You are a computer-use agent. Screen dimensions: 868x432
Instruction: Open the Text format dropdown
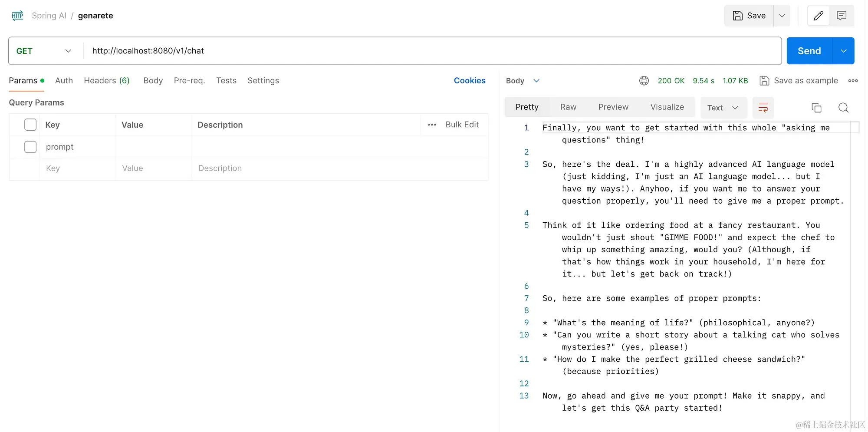point(723,108)
